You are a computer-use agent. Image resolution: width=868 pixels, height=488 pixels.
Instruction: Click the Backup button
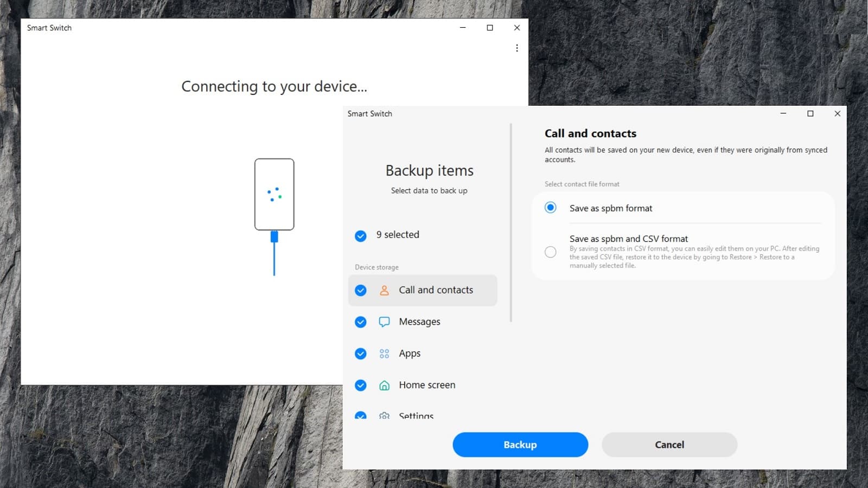(x=520, y=444)
